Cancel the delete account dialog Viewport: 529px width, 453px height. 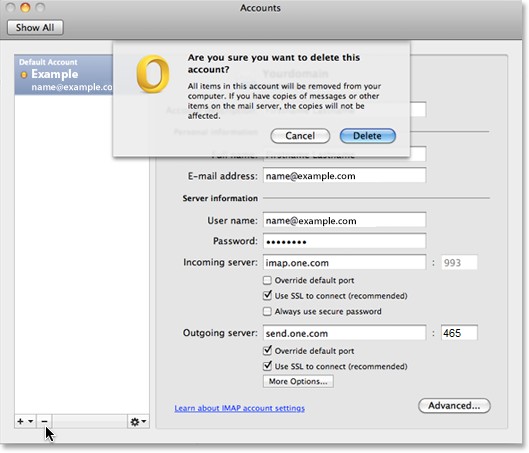tap(300, 136)
